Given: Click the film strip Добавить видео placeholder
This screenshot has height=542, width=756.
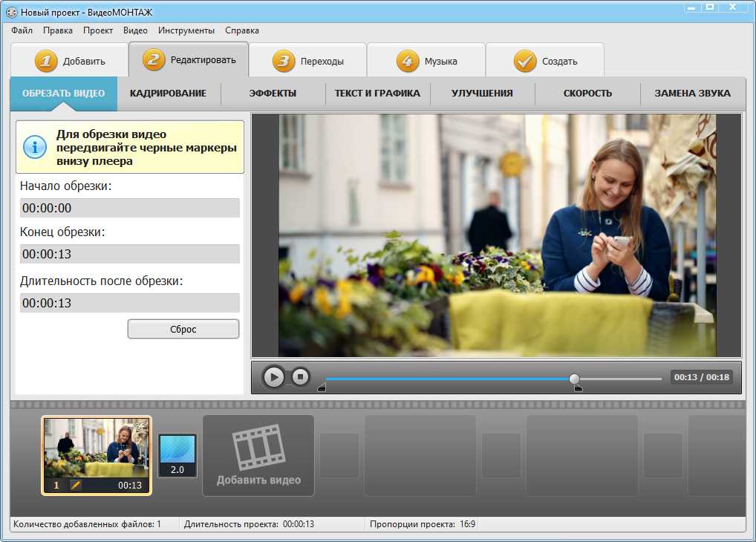Looking at the screenshot, I should 258,454.
